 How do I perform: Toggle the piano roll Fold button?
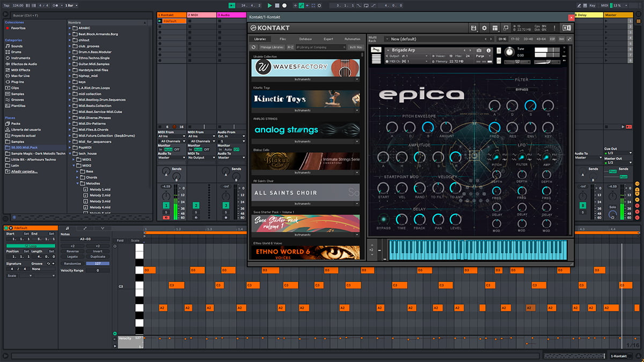tap(120, 240)
